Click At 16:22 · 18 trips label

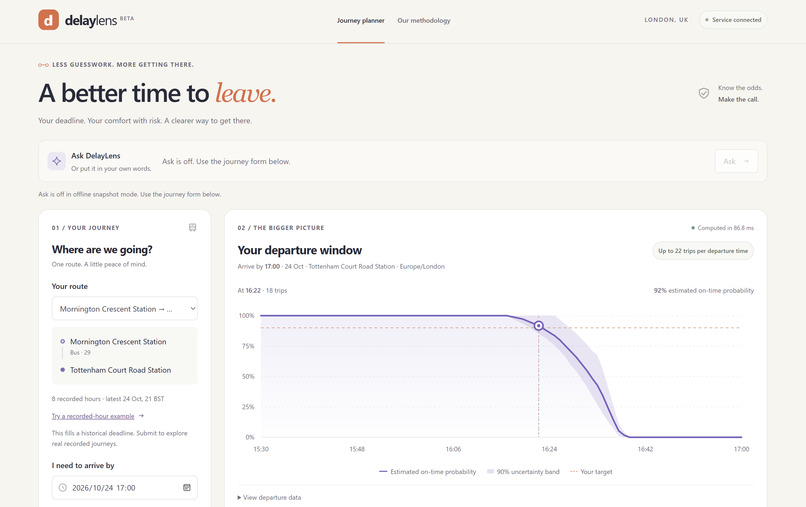click(262, 291)
